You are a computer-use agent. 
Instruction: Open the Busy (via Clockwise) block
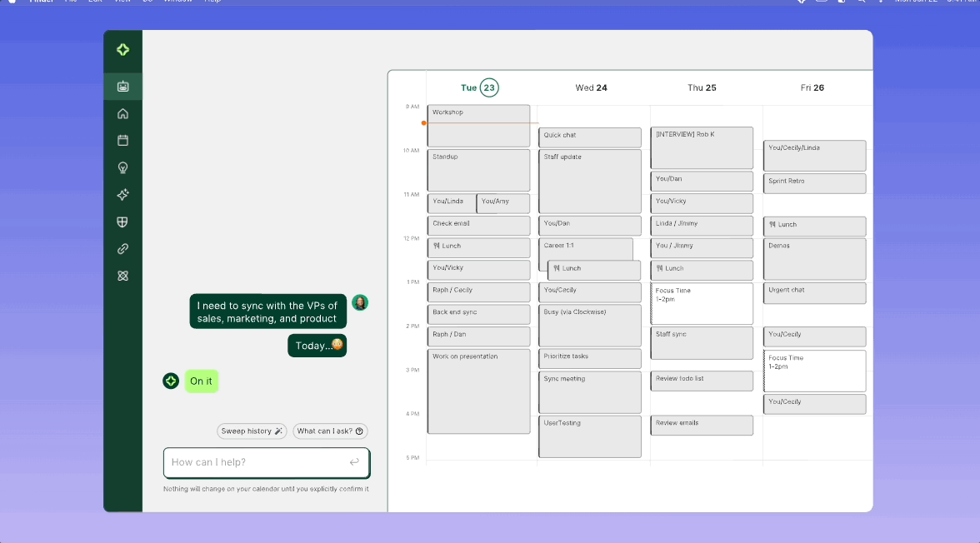[x=590, y=326]
